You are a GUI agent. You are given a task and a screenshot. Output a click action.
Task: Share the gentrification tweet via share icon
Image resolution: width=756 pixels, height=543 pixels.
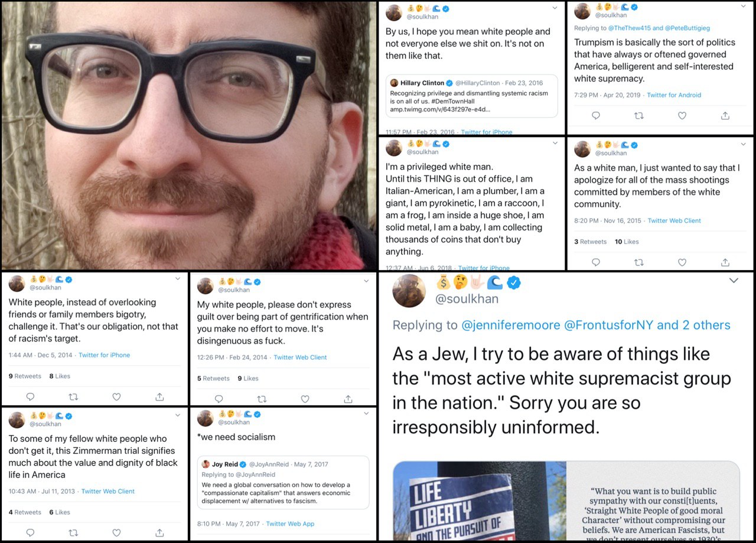click(348, 399)
